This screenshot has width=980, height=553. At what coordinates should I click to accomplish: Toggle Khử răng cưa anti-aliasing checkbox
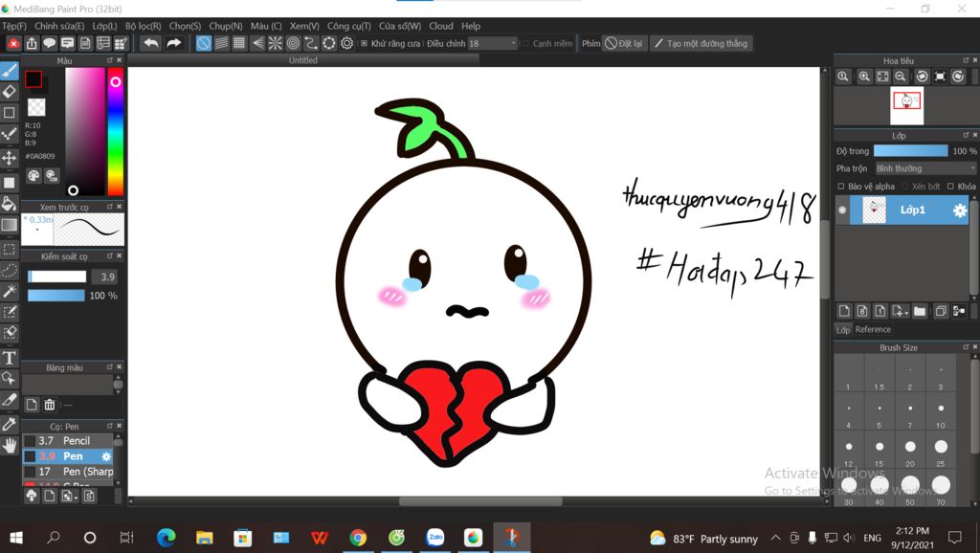pos(364,44)
